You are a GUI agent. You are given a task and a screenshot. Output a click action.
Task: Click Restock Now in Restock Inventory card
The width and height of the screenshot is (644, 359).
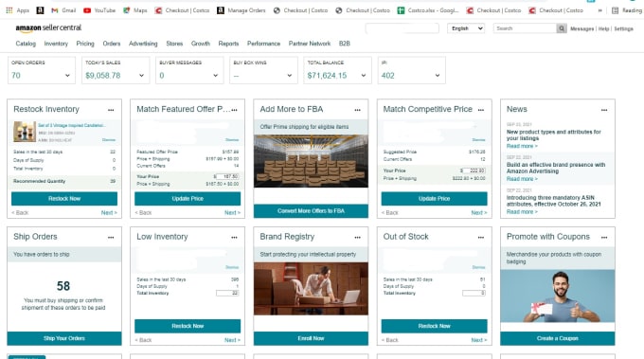[64, 199]
